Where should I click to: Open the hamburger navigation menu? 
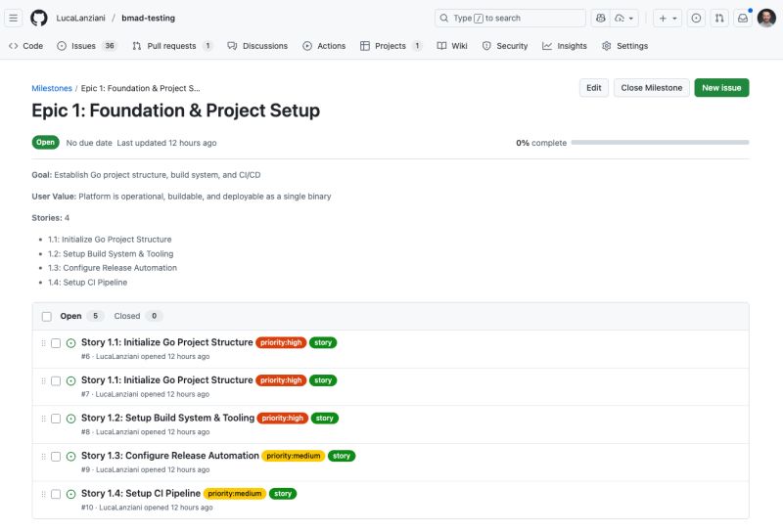click(14, 18)
